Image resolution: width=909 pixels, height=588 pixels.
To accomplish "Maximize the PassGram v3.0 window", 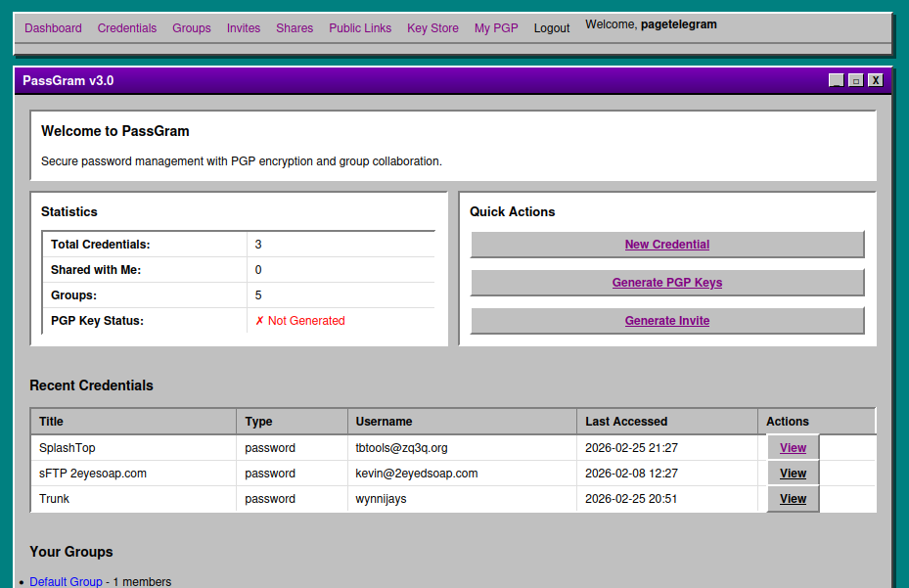I will pyautogui.click(x=855, y=80).
